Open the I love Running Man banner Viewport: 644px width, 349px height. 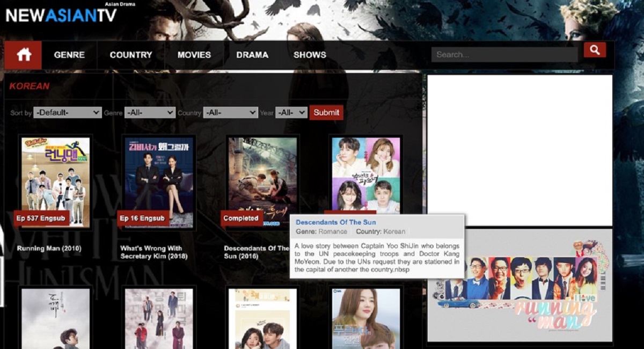(x=519, y=286)
